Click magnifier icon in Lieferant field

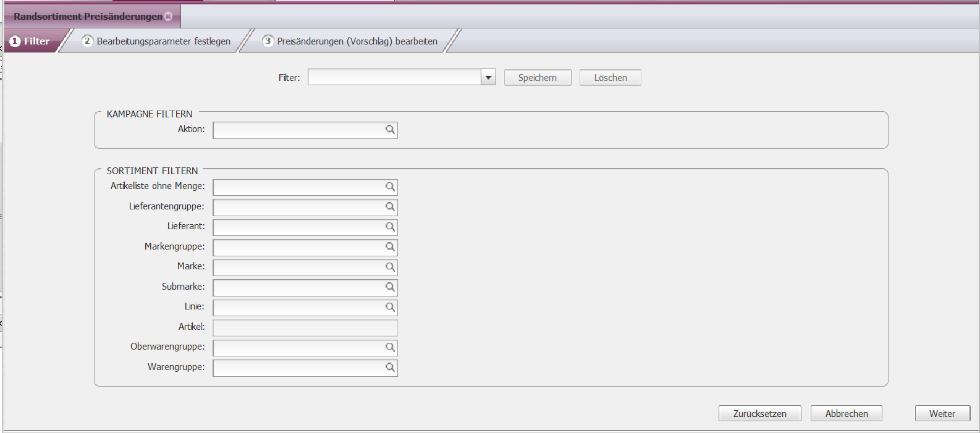click(390, 227)
